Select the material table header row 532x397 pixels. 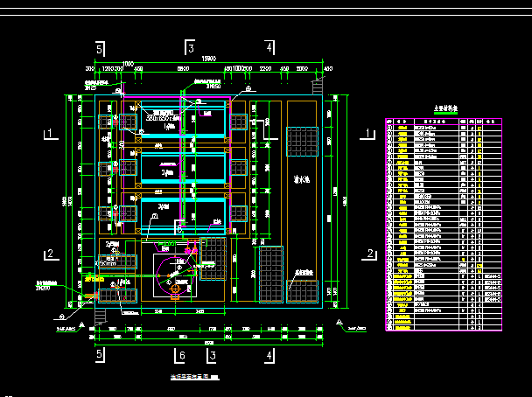444,122
